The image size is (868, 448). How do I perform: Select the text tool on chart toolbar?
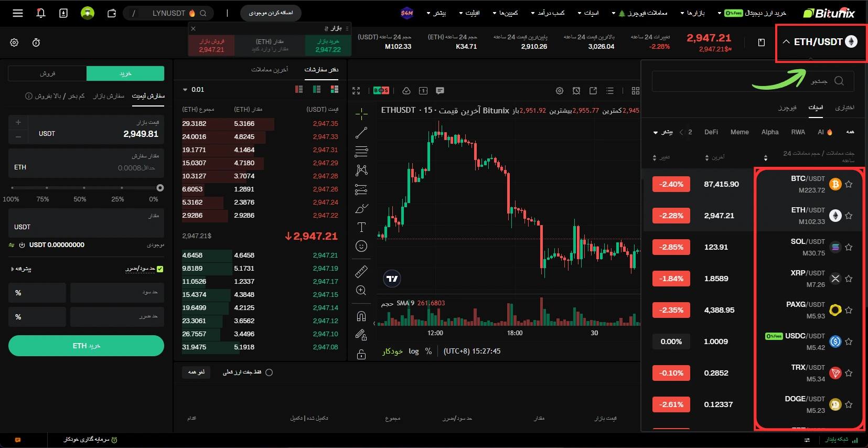tap(361, 227)
